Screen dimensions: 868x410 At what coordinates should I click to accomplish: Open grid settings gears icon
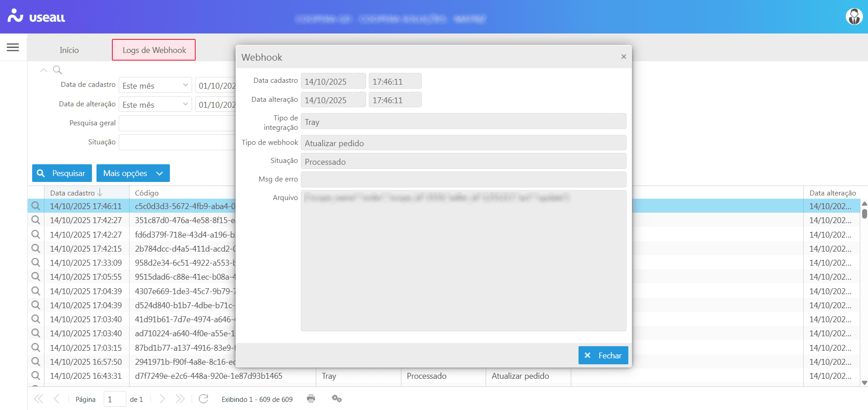tap(337, 399)
